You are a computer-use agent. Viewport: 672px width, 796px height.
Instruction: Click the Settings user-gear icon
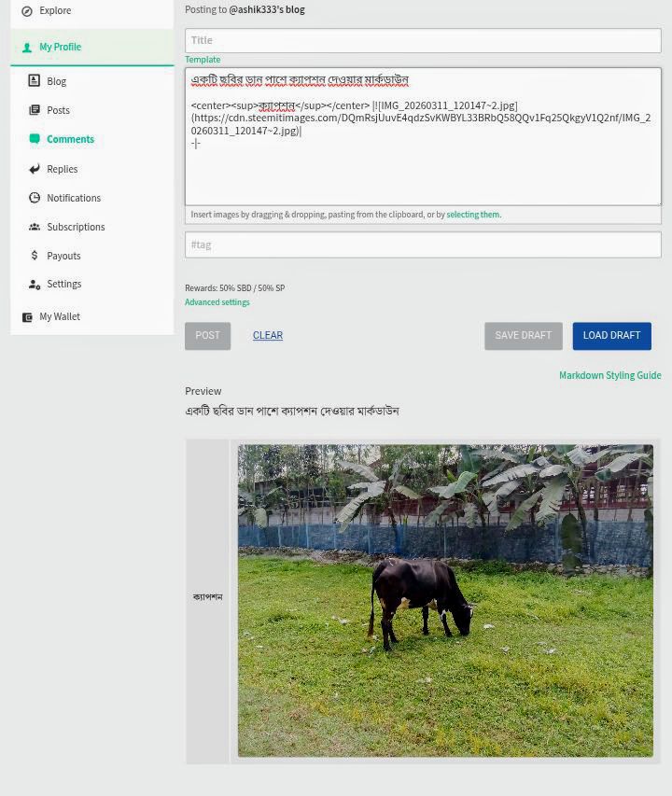[35, 285]
